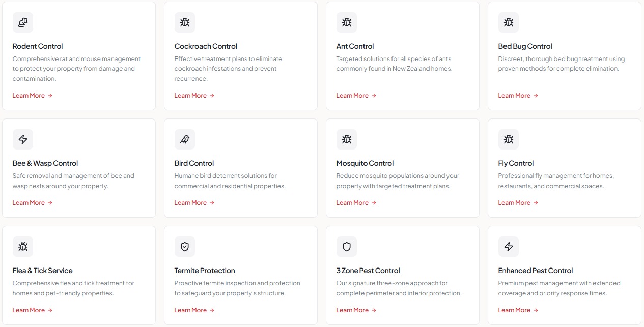This screenshot has width=644, height=327.
Task: Open Learn More under Rodent Control
Action: [33, 96]
